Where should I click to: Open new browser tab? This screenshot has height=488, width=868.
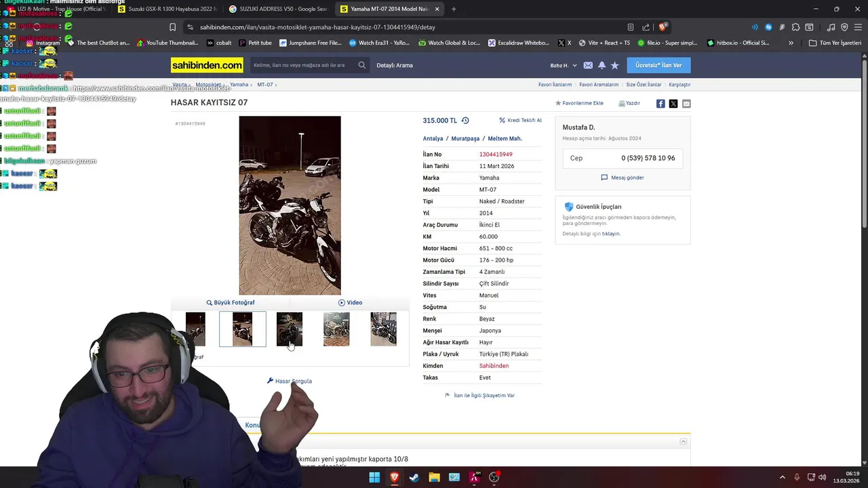[454, 9]
